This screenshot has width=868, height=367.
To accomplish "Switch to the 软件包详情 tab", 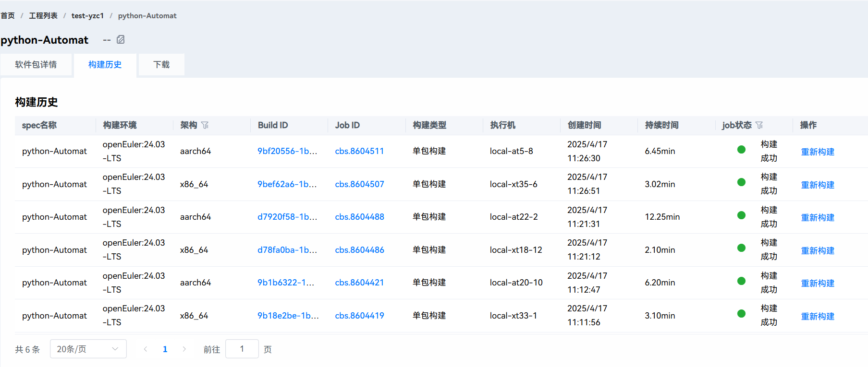I will (x=36, y=65).
